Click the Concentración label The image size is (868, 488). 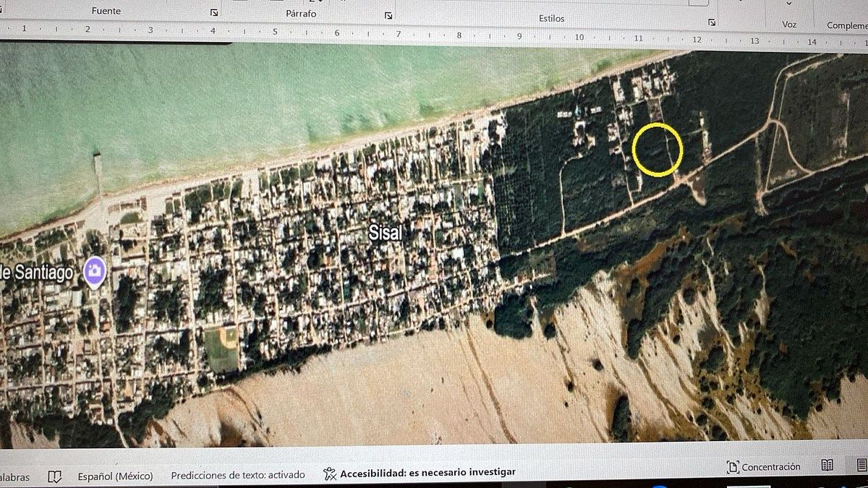pyautogui.click(x=771, y=467)
